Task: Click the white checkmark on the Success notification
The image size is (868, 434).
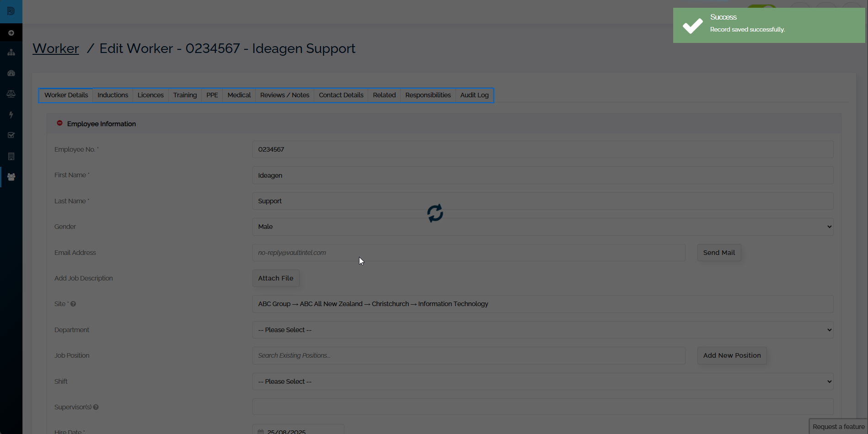Action: click(692, 26)
